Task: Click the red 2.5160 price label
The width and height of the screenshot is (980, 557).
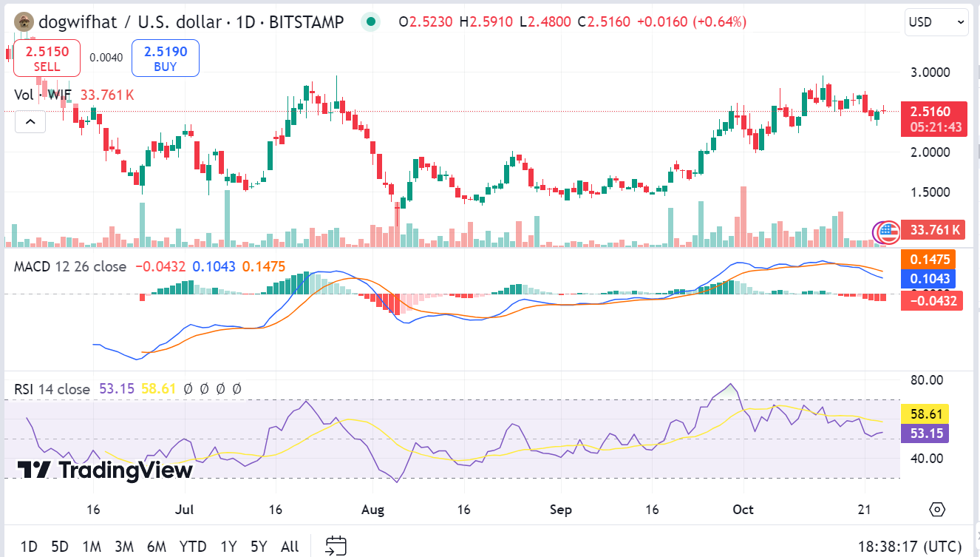Action: pos(933,119)
